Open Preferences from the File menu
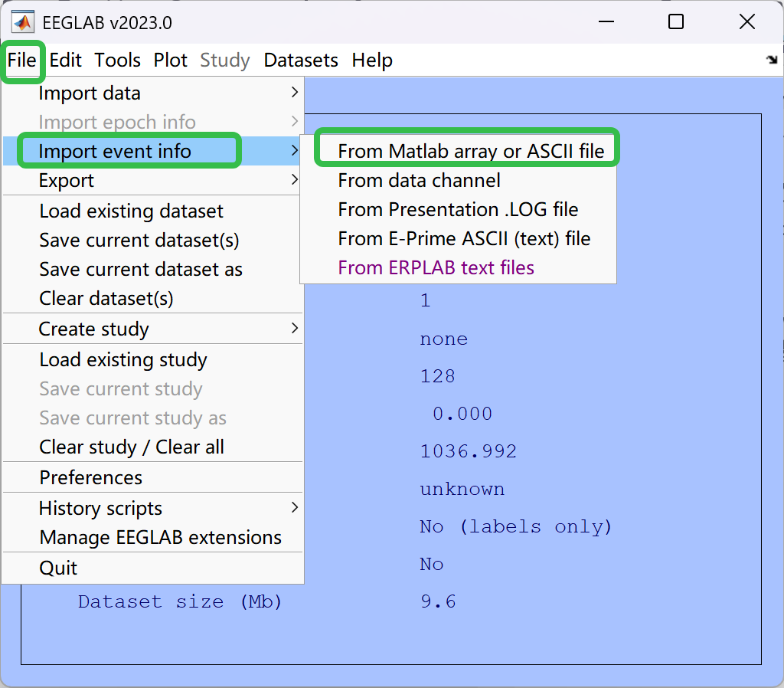 coord(152,477)
